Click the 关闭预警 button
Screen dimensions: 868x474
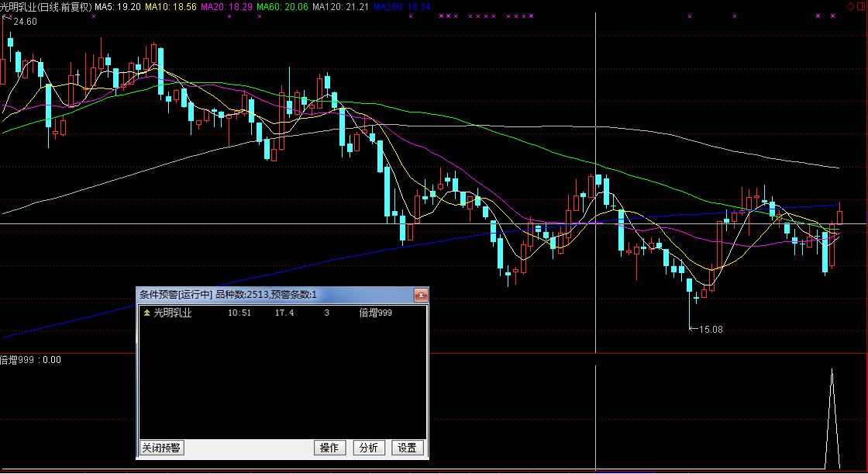coord(161,448)
